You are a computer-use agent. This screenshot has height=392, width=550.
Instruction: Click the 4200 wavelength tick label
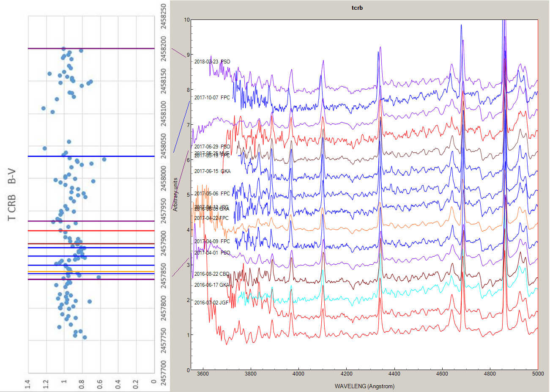tap(346, 374)
